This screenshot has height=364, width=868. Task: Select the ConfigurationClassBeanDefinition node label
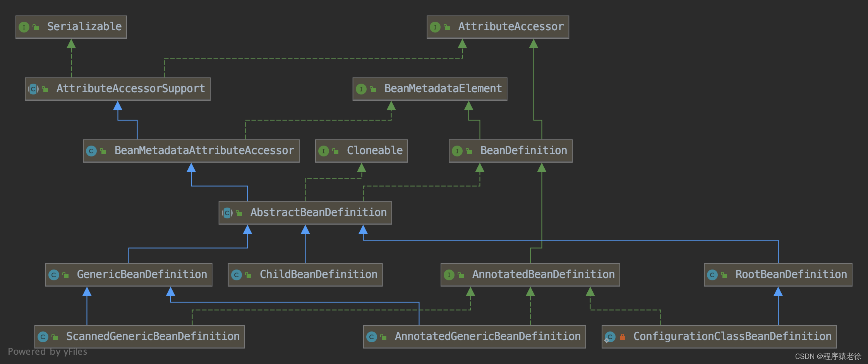pyautogui.click(x=732, y=337)
